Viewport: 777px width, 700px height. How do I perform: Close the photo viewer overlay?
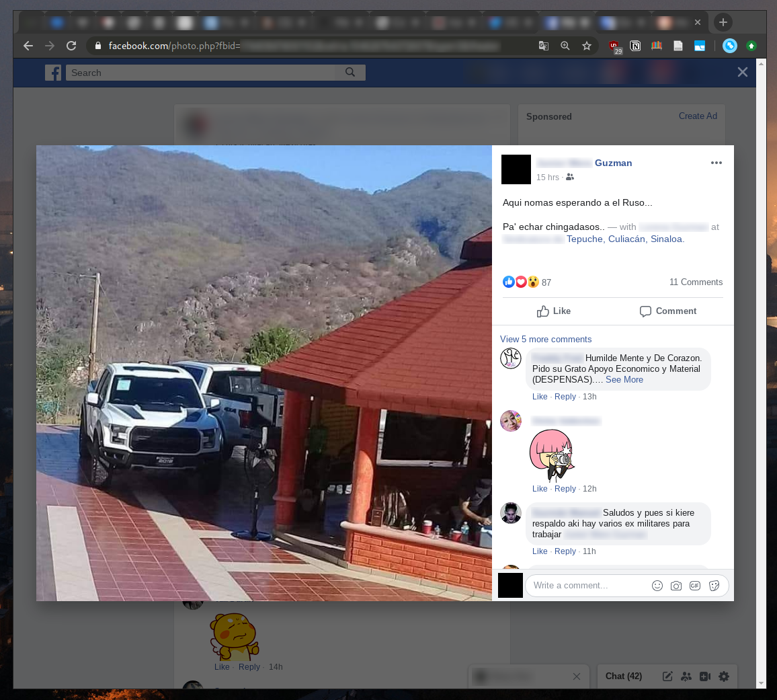click(x=742, y=73)
